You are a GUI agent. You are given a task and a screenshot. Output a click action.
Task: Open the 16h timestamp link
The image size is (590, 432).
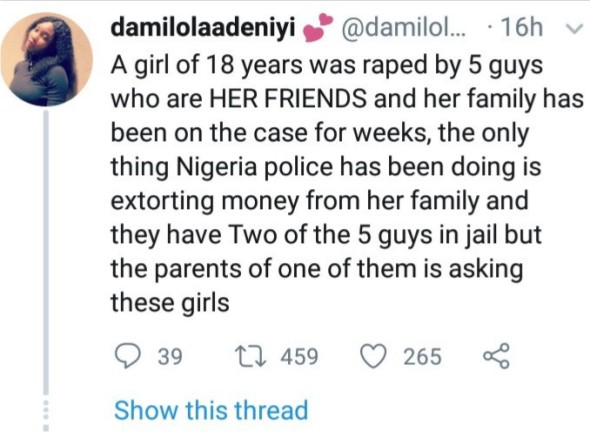(522, 27)
